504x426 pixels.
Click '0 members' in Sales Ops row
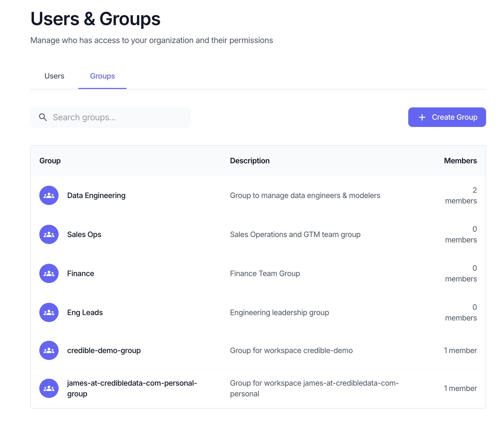point(461,234)
